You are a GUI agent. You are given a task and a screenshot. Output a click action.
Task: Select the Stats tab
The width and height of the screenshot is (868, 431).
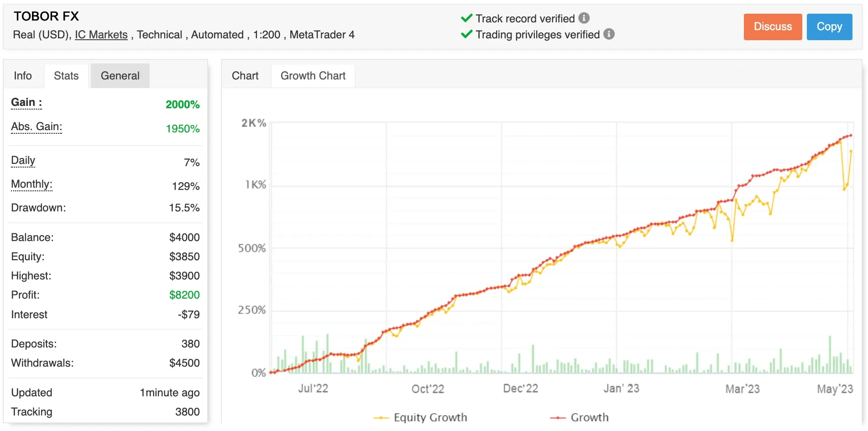66,75
